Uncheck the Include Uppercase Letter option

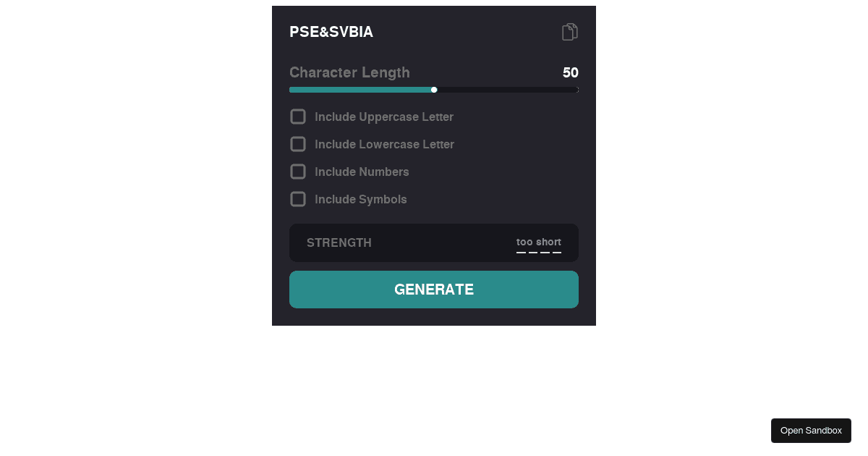tap(298, 117)
